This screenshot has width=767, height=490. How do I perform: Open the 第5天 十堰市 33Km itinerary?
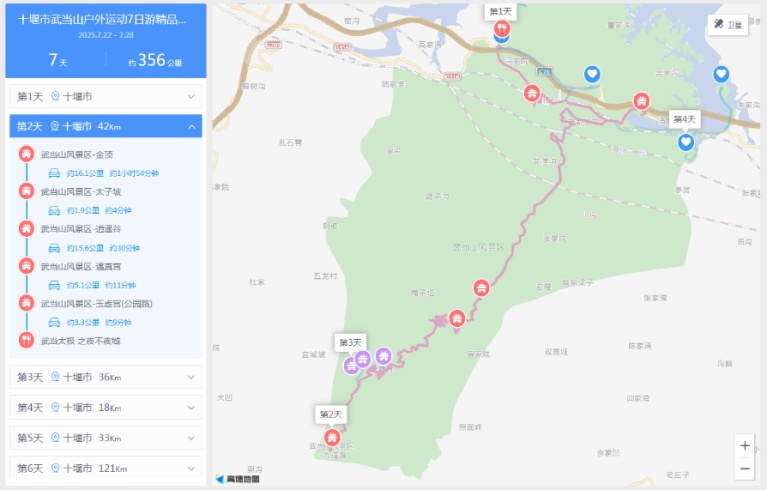tap(105, 438)
